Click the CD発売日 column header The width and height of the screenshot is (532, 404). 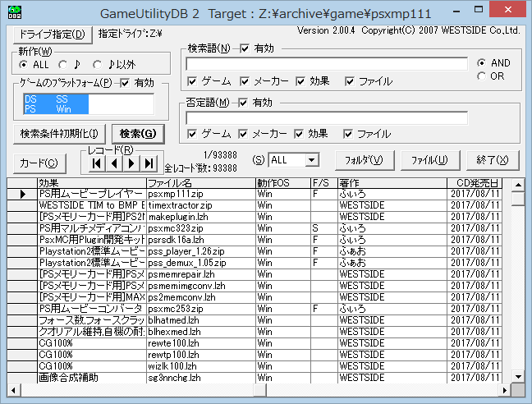click(x=478, y=183)
